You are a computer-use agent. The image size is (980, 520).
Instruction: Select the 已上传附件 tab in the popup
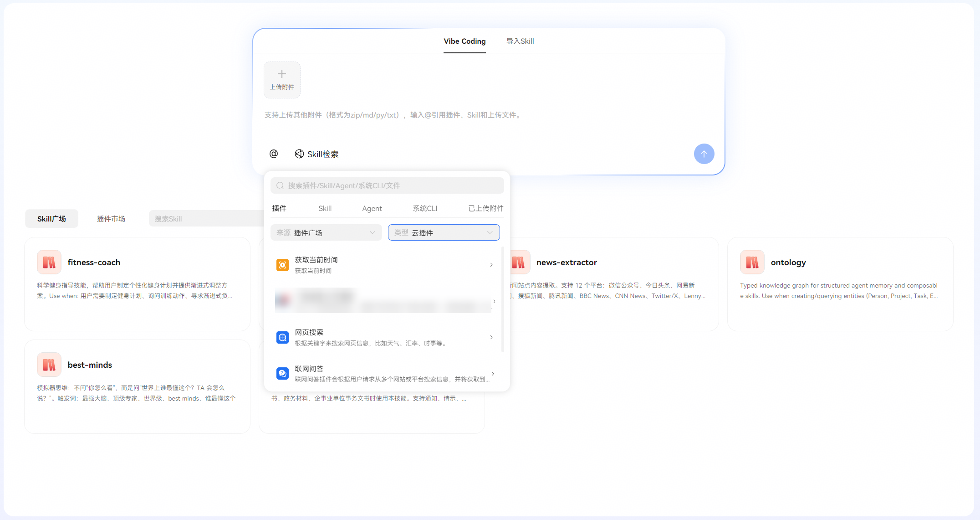click(486, 208)
